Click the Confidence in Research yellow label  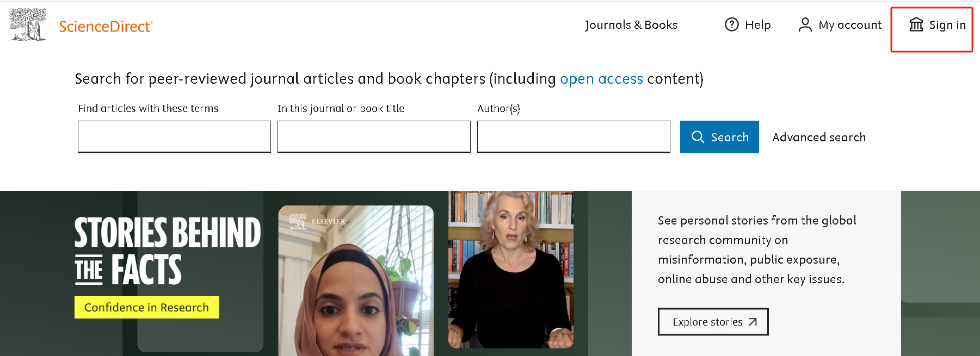pyautogui.click(x=146, y=308)
